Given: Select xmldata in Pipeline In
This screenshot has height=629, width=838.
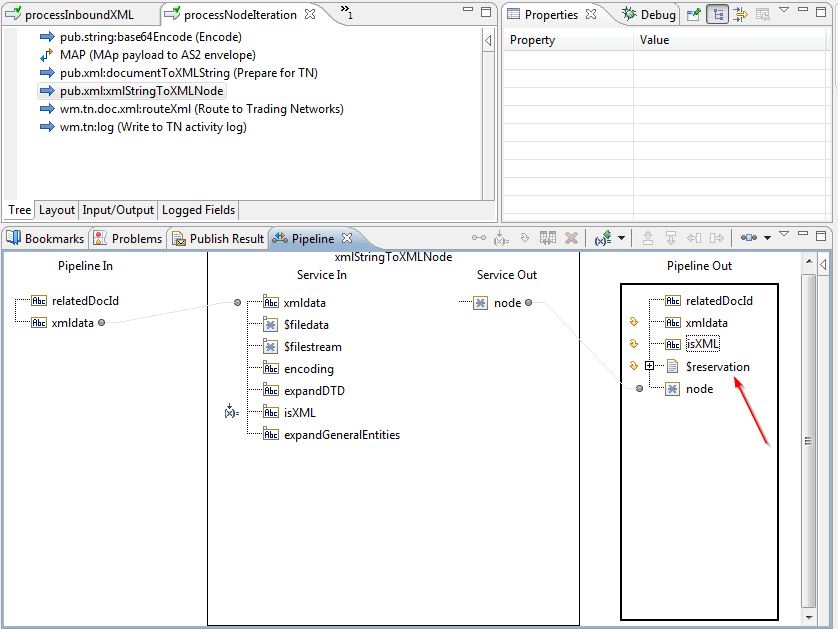Looking at the screenshot, I should pos(73,323).
